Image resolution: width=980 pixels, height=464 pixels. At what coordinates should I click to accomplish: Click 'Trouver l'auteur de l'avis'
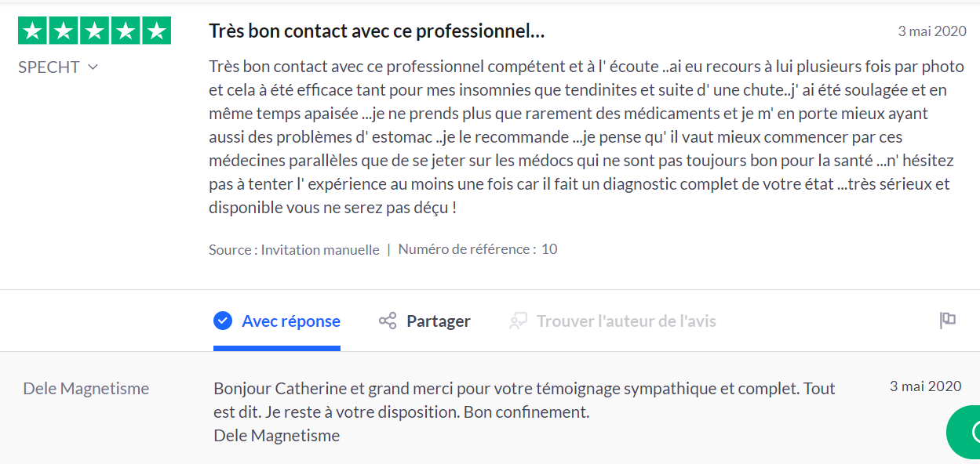pyautogui.click(x=625, y=321)
